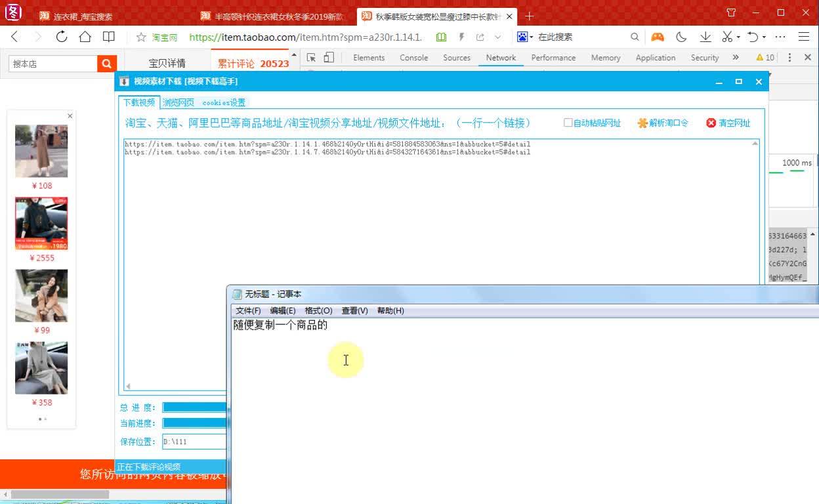The width and height of the screenshot is (819, 504).
Task: Open the DevTools Console panel
Action: (414, 58)
